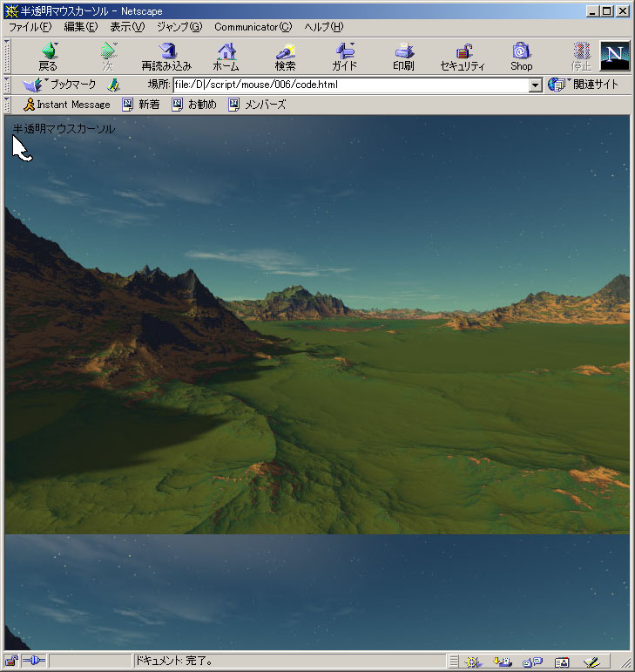
Task: Click the page proxy icon beside 場所
Action: (x=113, y=85)
